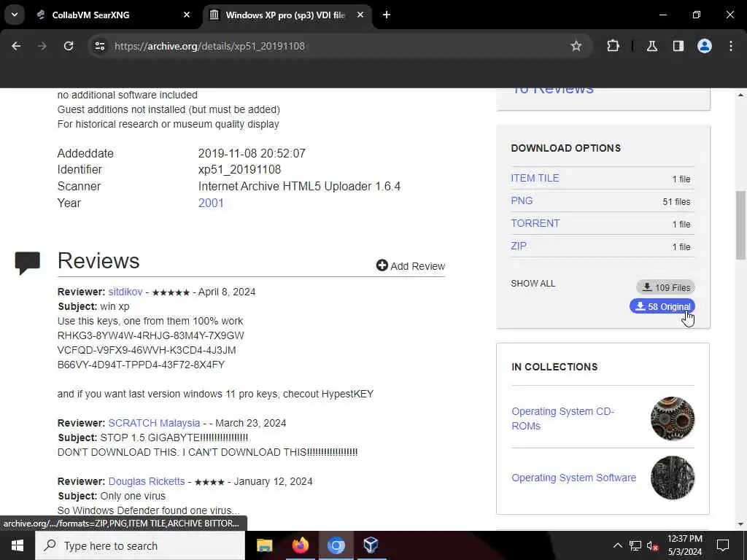Image resolution: width=747 pixels, height=560 pixels.
Task: Reload the archive.org page
Action: (69, 46)
